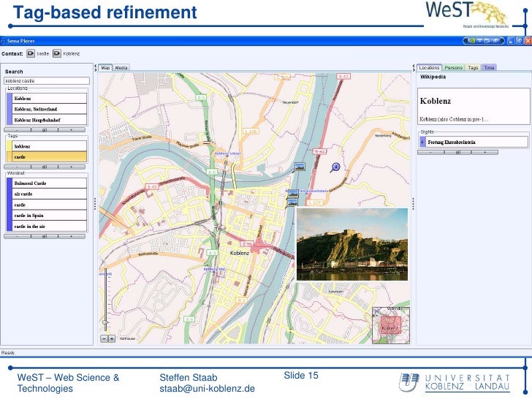Click the green icon in title bar toolbar

coord(472,41)
